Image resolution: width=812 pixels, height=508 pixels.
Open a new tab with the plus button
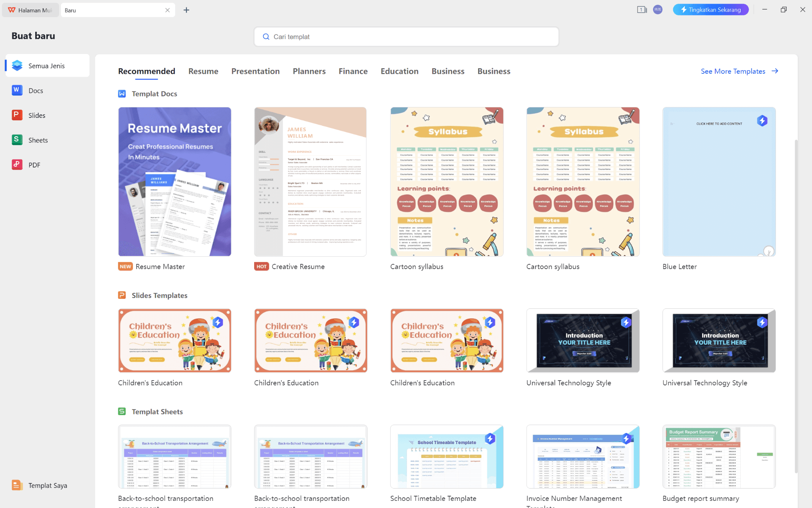[186, 10]
